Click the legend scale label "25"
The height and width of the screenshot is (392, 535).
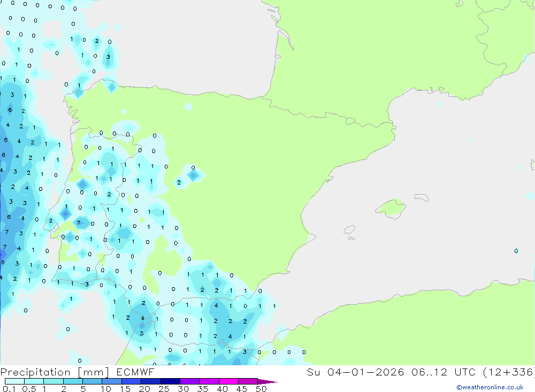(164, 389)
